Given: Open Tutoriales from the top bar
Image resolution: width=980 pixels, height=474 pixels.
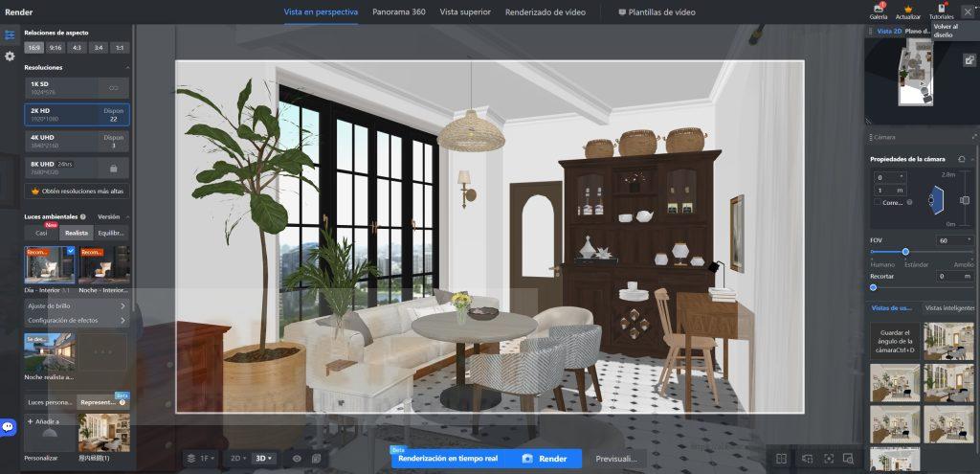Looking at the screenshot, I should [x=941, y=9].
